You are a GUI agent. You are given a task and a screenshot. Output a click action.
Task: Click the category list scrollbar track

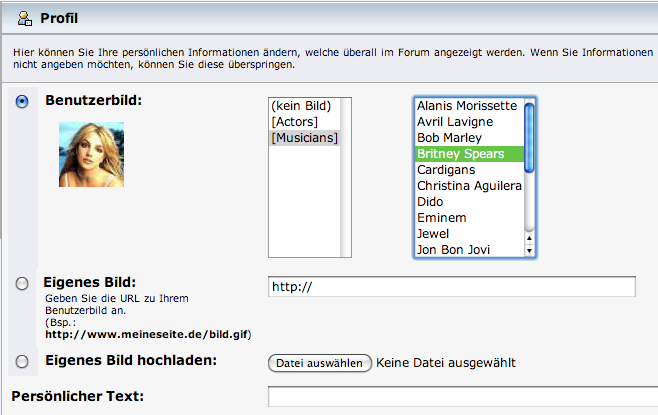(346, 177)
